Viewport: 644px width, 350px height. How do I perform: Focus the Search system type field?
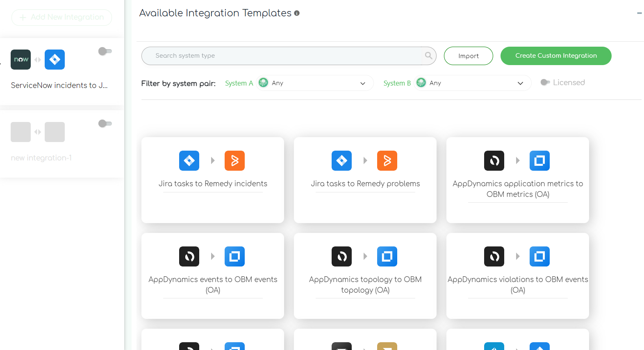click(x=283, y=56)
